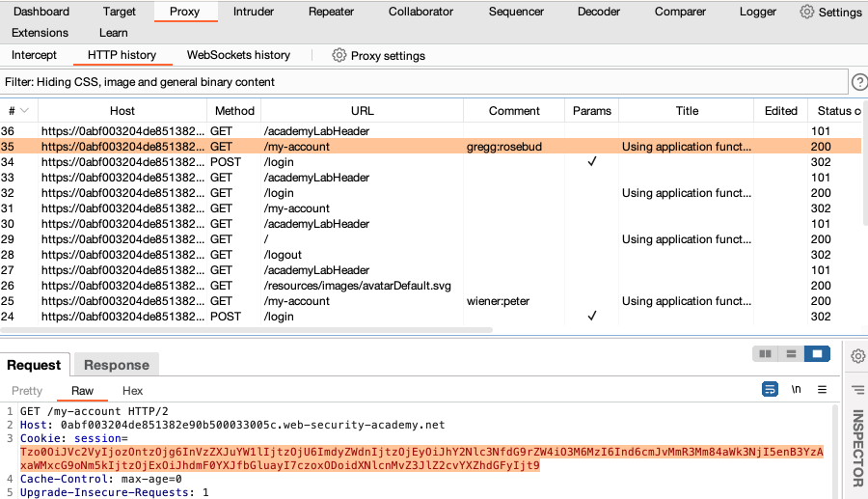Screen dimensions: 868x499
Task: Select stacked request/response layout icon
Action: click(791, 354)
